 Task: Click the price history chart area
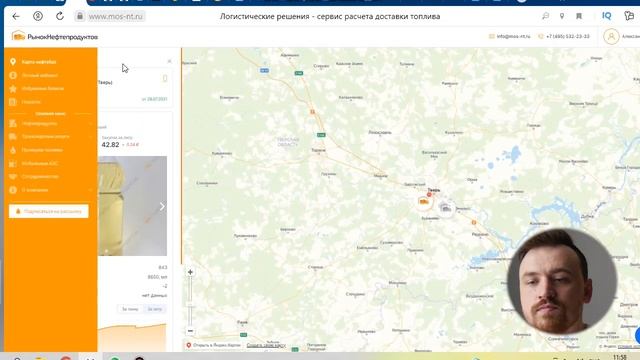pos(132,337)
